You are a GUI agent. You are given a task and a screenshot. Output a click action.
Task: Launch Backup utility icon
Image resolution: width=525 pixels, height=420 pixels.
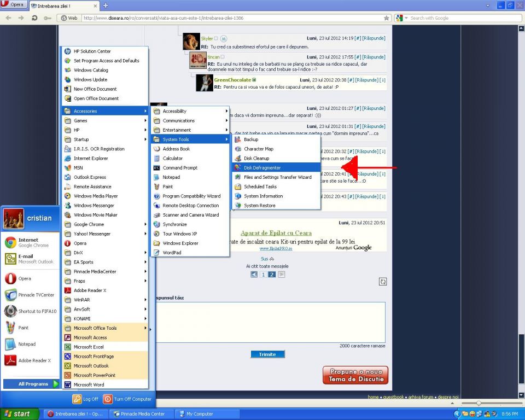coord(238,139)
